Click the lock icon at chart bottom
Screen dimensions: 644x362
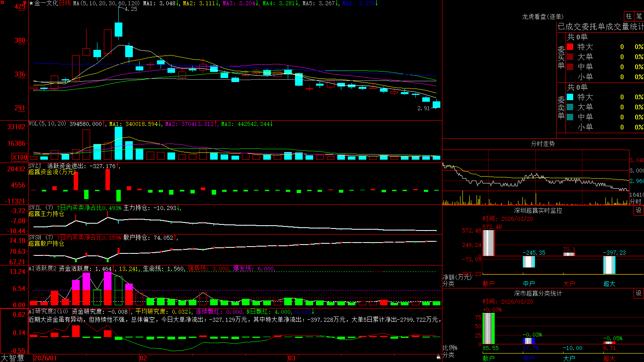(439, 357)
